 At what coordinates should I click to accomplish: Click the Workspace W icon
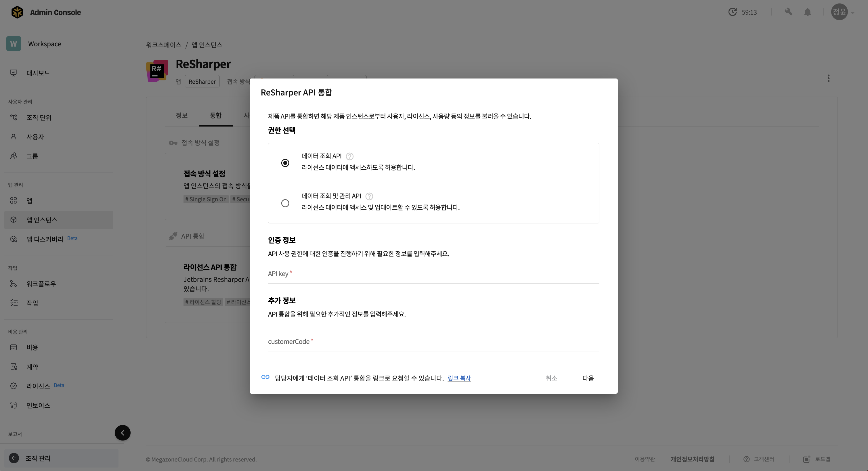14,44
